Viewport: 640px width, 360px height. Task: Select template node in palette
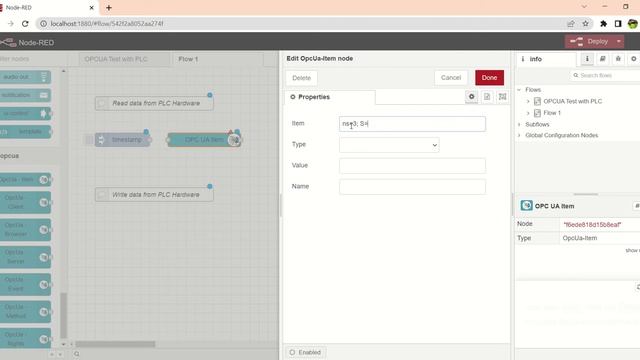[x=25, y=132]
